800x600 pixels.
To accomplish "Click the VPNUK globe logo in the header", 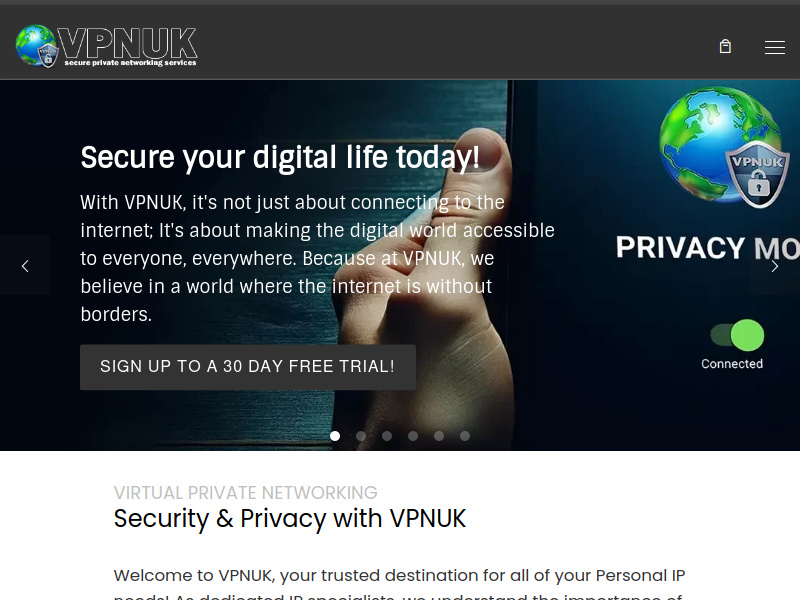I will click(x=107, y=46).
